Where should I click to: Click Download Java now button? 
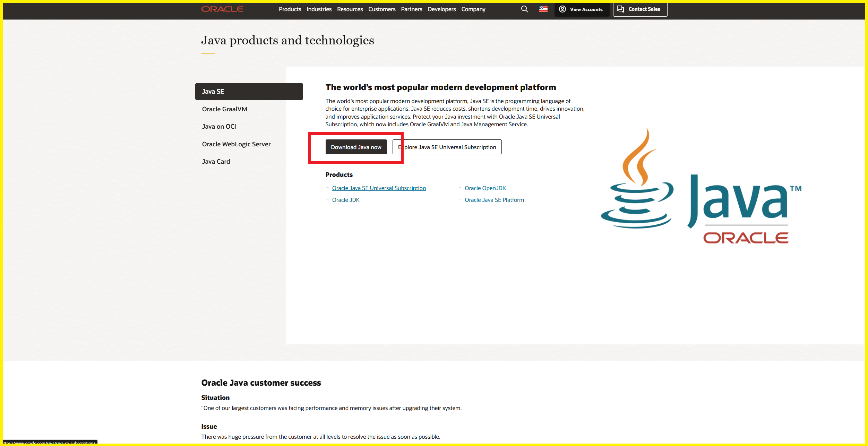coord(356,147)
